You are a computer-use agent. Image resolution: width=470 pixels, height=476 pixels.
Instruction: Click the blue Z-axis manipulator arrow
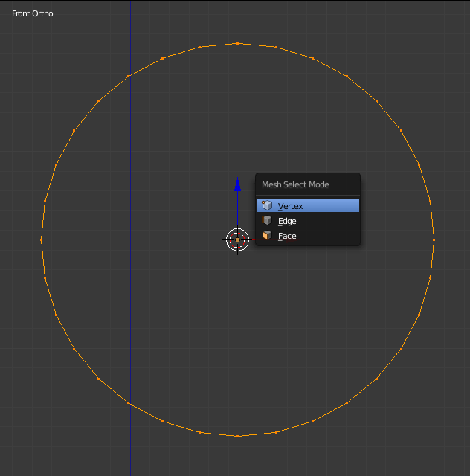[237, 184]
